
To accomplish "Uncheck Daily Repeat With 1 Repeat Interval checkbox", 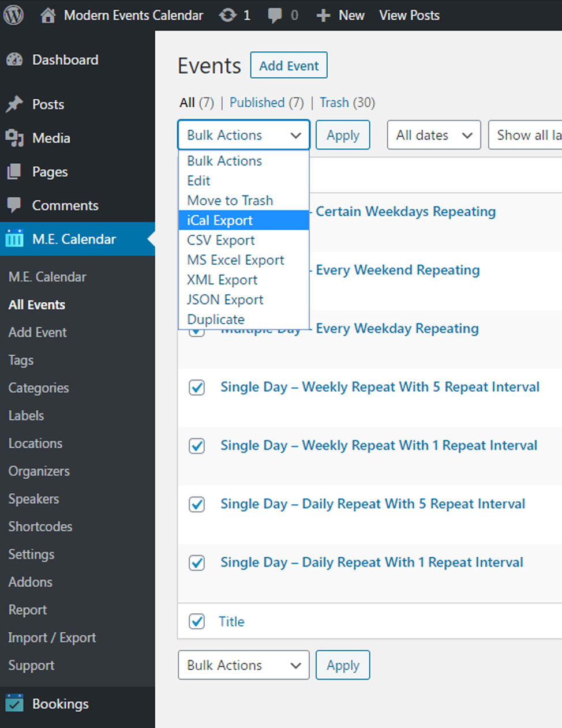I will pos(197,562).
